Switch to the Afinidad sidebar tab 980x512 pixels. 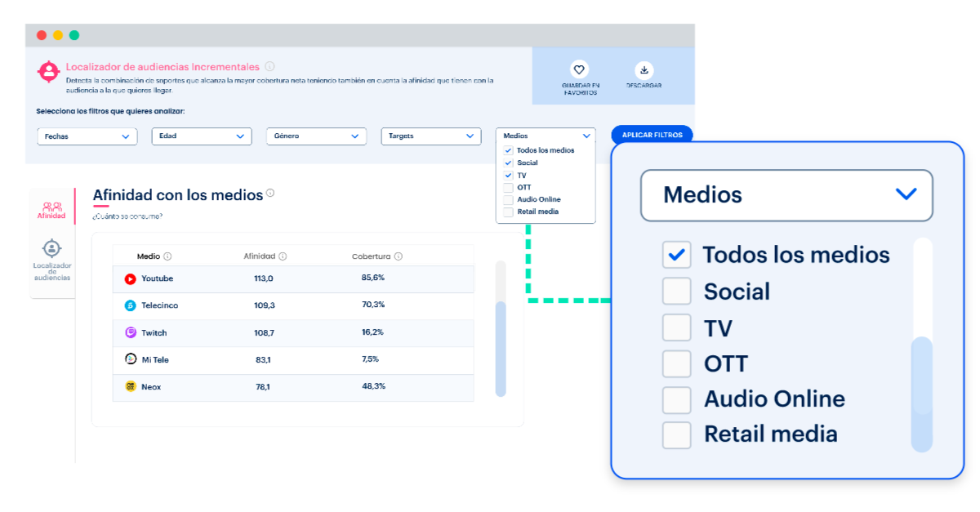tap(51, 210)
